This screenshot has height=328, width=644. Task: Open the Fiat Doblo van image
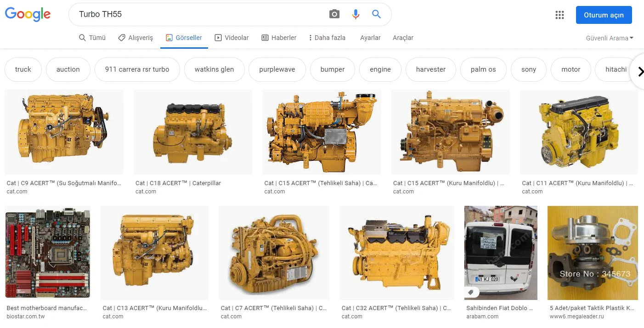click(x=501, y=253)
